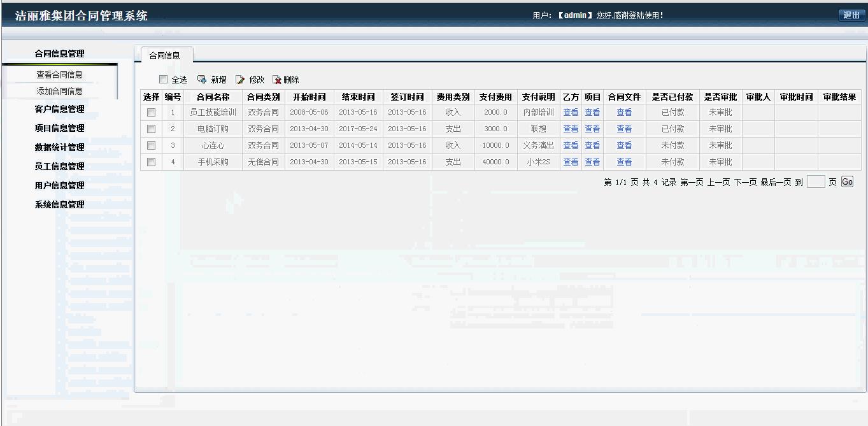Click the 合同类别 column header

tap(263, 97)
